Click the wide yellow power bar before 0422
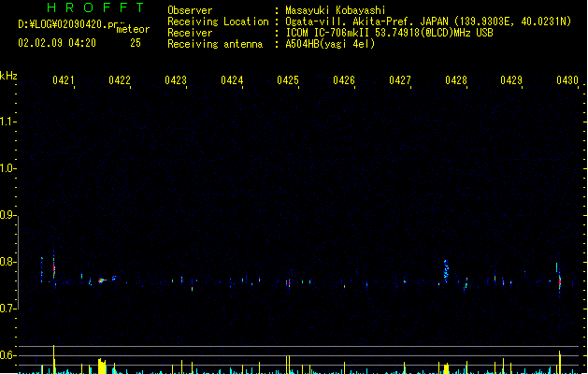 point(102,367)
